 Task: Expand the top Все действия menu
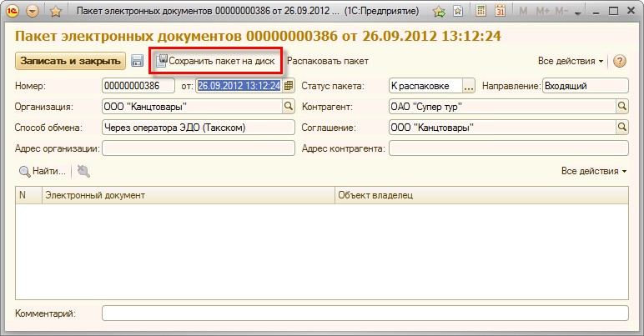[x=571, y=61]
